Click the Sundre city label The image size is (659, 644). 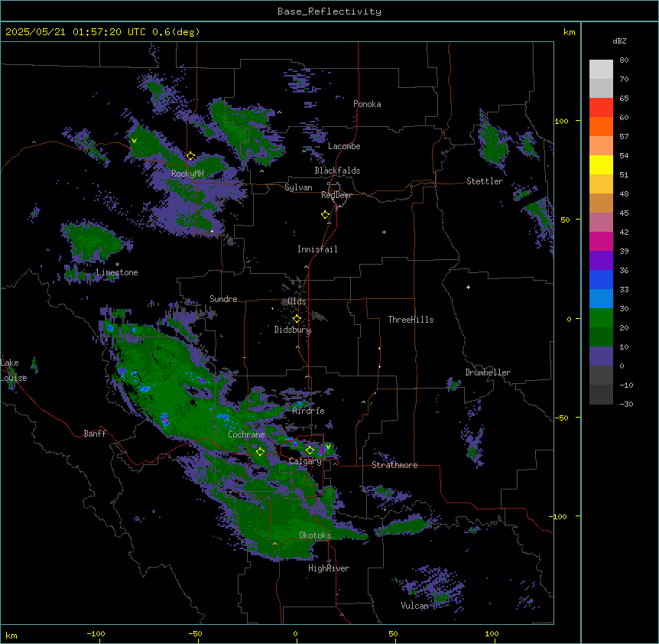click(223, 299)
